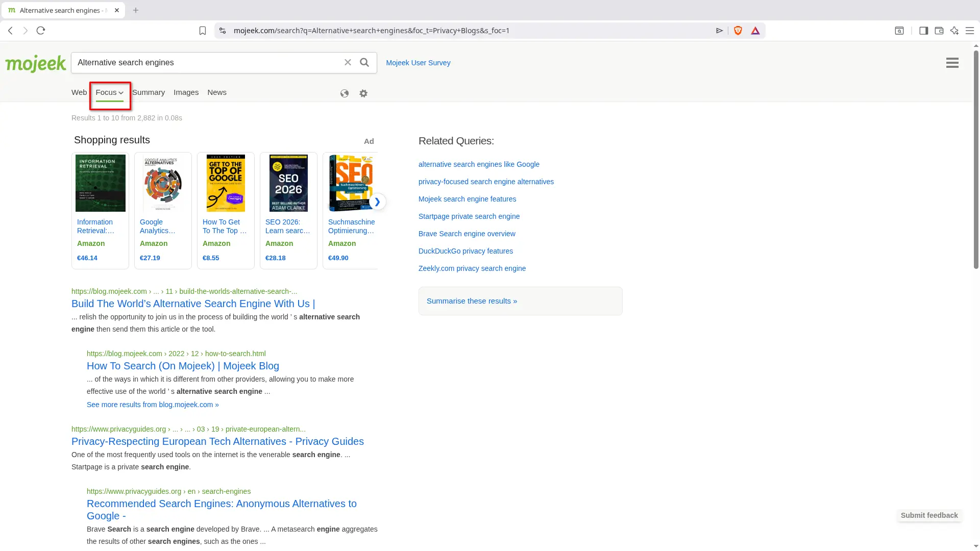Switch to the News tab
Image resolution: width=980 pixels, height=551 pixels.
click(217, 92)
